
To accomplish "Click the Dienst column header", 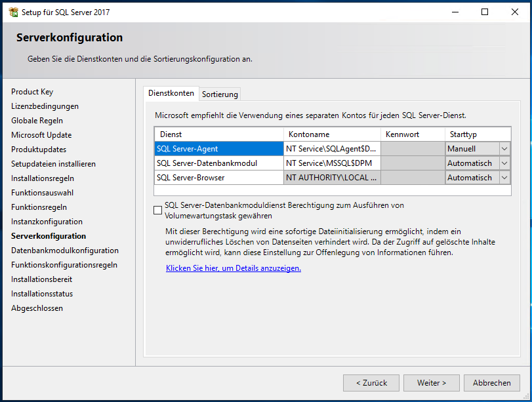I will 219,134.
